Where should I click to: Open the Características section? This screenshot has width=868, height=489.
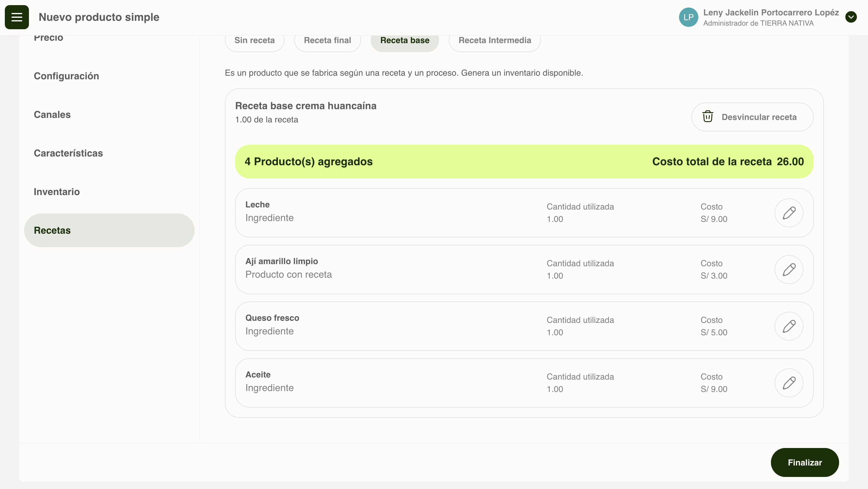coord(68,153)
